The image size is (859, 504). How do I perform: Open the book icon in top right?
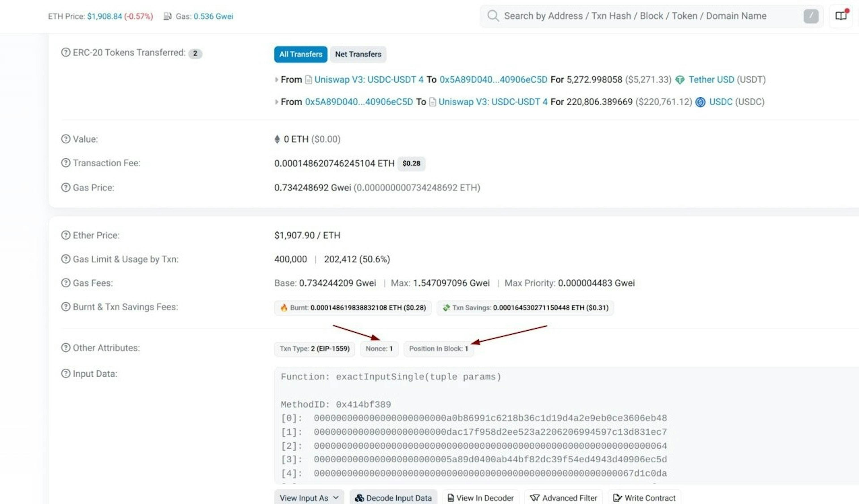(x=841, y=16)
